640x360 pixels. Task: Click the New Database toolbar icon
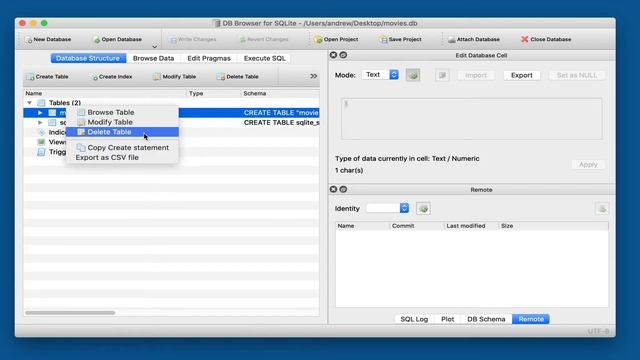pyautogui.click(x=28, y=40)
